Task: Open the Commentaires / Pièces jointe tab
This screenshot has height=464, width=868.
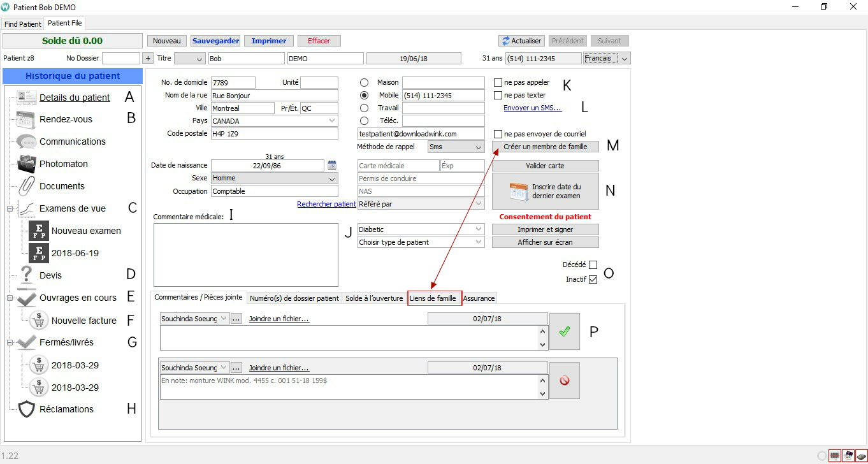Action: (x=198, y=297)
